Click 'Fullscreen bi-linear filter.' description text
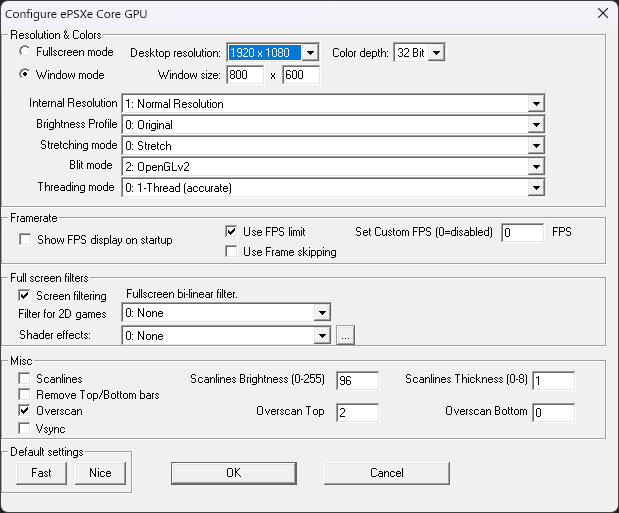The image size is (619, 513). tap(182, 294)
